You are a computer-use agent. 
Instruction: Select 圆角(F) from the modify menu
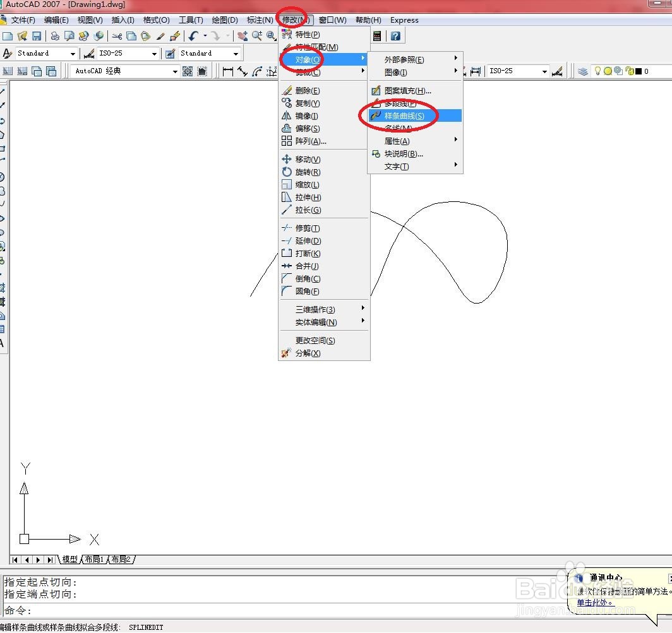pyautogui.click(x=324, y=291)
